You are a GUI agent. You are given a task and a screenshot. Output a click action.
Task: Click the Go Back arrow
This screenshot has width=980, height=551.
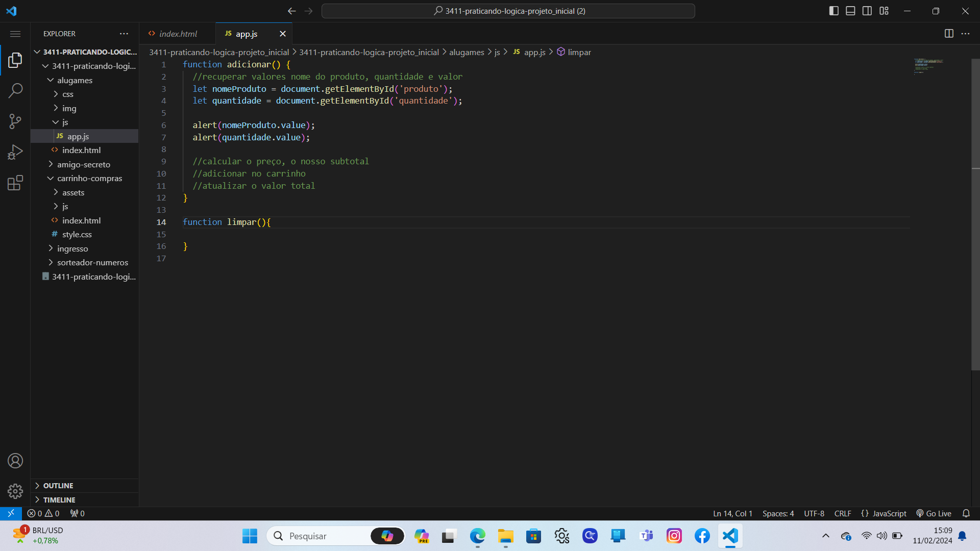[x=291, y=11]
